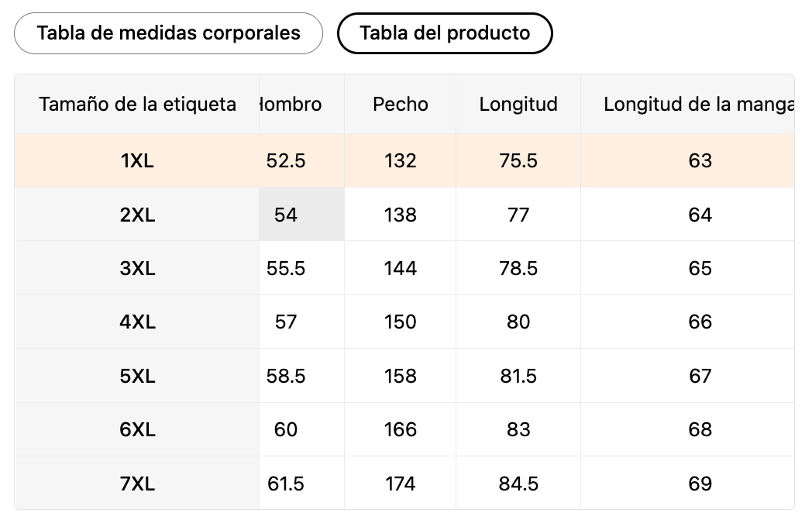Select the 1XL size row label
Viewport: 812px width, 530px height.
pyautogui.click(x=137, y=160)
